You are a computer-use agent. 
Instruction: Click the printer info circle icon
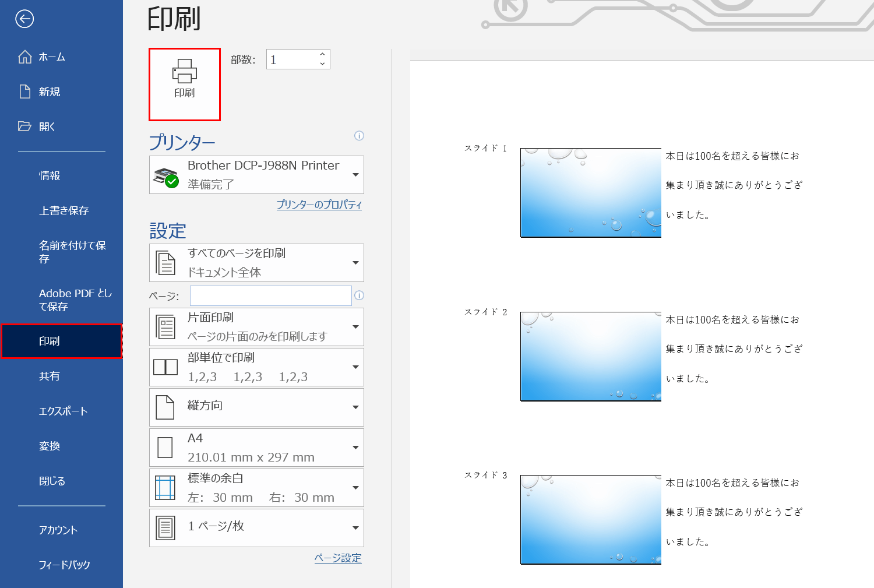click(x=360, y=136)
